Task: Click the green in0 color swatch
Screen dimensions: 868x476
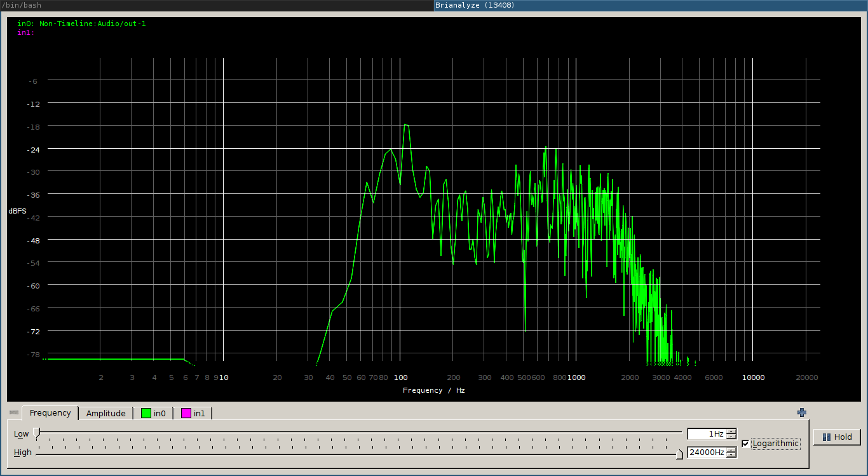Action: 146,414
